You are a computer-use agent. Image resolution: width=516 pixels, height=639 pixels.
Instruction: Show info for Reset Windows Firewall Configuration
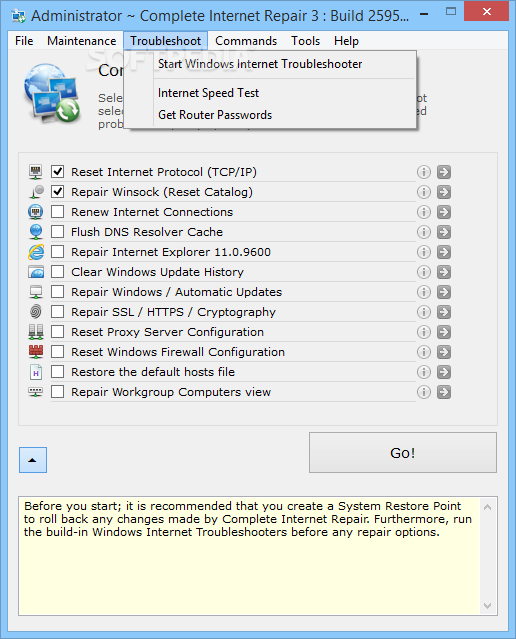[x=423, y=352]
